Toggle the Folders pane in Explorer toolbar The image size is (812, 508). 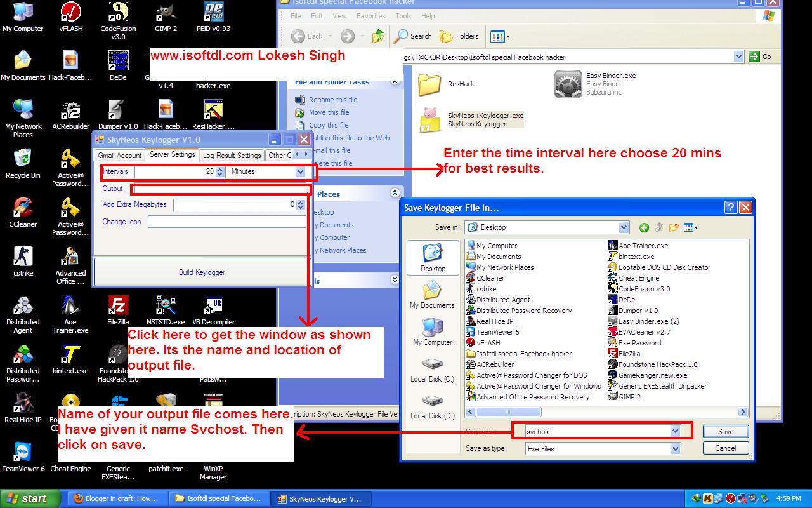(x=459, y=36)
